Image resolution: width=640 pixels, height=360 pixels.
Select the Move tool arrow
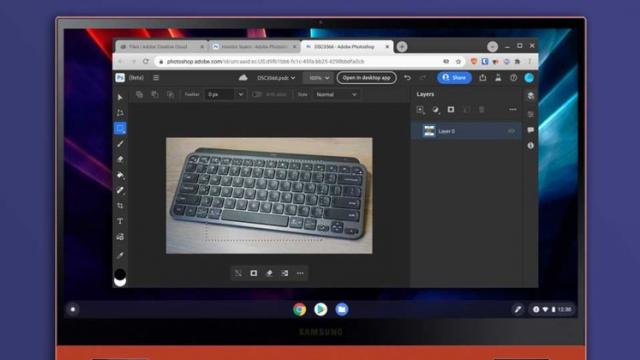(x=120, y=97)
